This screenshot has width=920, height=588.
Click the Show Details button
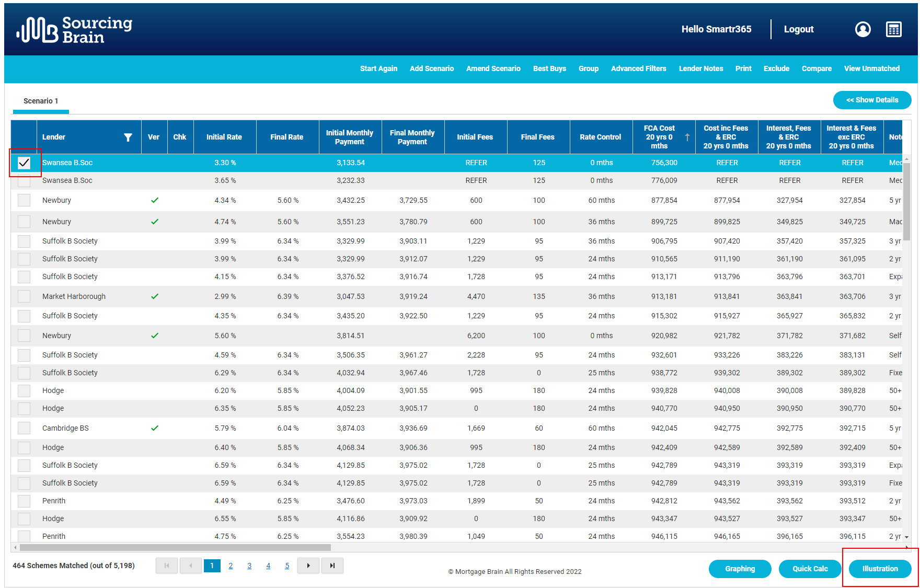(x=872, y=100)
